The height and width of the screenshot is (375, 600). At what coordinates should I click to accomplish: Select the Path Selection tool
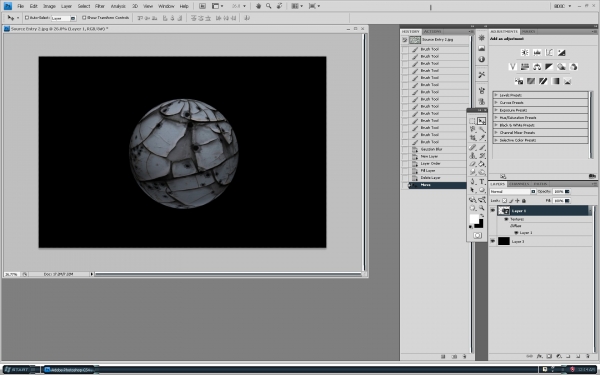pyautogui.click(x=473, y=190)
